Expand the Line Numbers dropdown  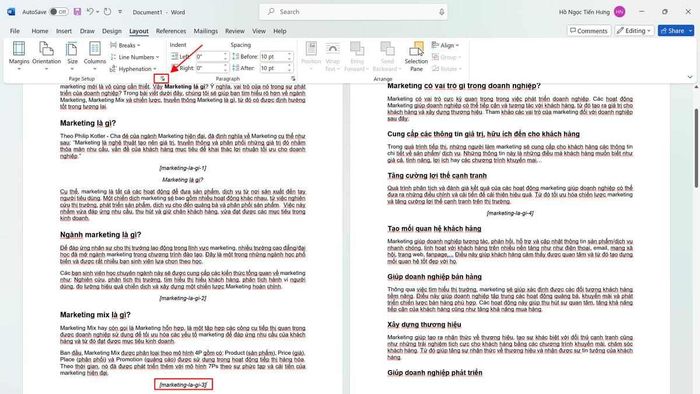pyautogui.click(x=135, y=57)
